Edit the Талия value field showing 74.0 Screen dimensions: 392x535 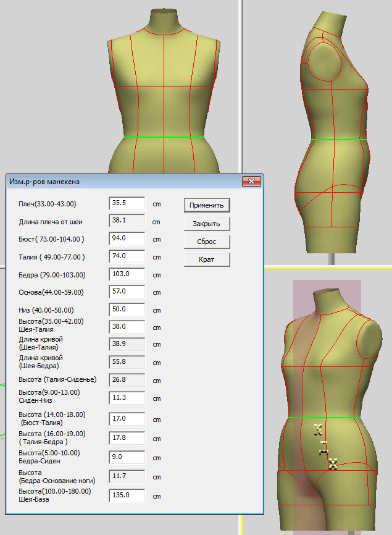[x=127, y=256]
